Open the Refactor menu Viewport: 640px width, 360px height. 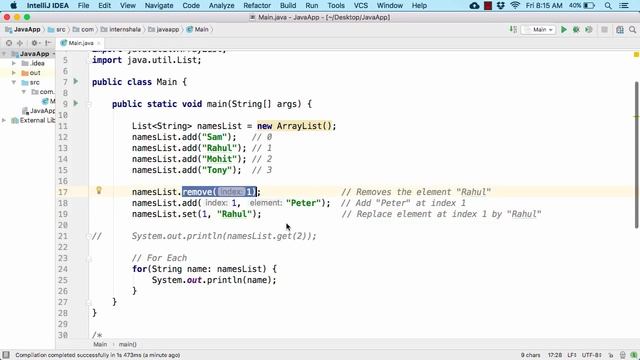click(x=257, y=6)
